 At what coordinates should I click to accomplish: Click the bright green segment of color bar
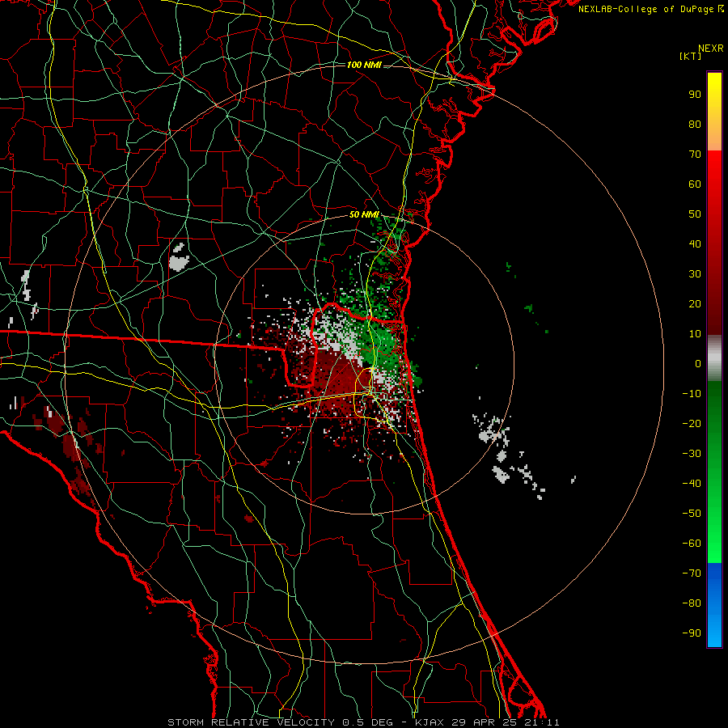coord(714,472)
